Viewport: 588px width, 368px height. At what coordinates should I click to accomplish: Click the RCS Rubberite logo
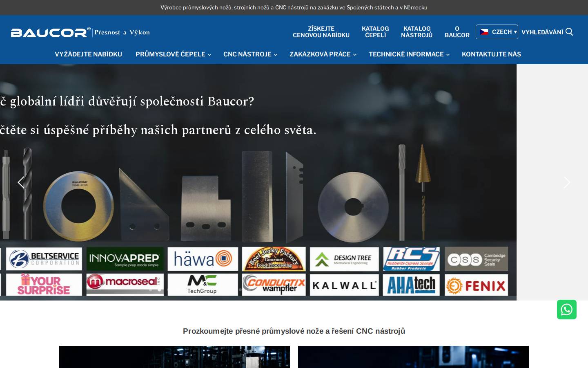[x=411, y=259]
